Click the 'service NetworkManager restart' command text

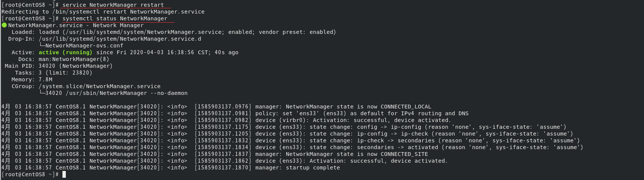click(x=113, y=5)
